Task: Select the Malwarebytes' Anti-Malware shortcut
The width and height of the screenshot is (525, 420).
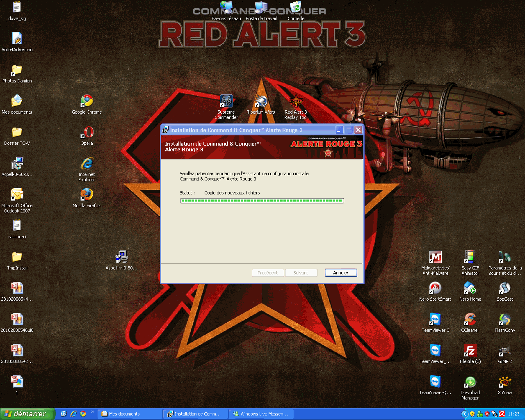Action: tap(435, 263)
